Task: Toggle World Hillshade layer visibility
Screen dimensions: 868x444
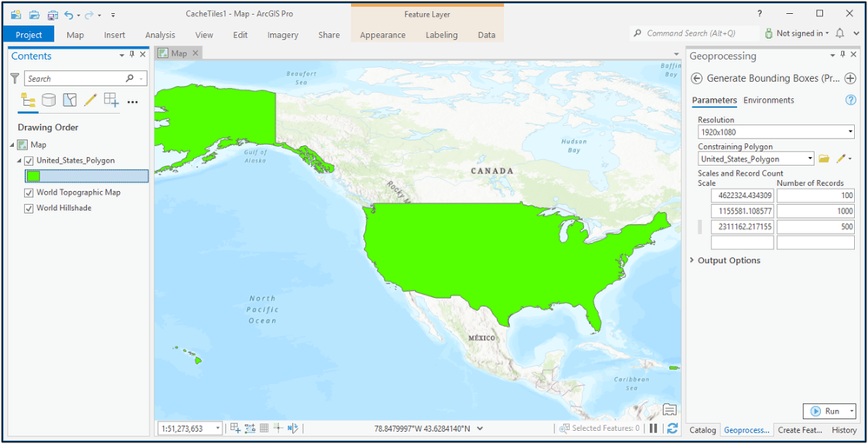Action: [x=30, y=209]
